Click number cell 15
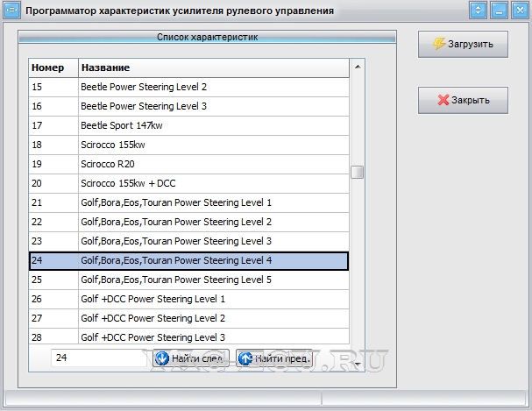The width and height of the screenshot is (532, 411). click(x=53, y=87)
